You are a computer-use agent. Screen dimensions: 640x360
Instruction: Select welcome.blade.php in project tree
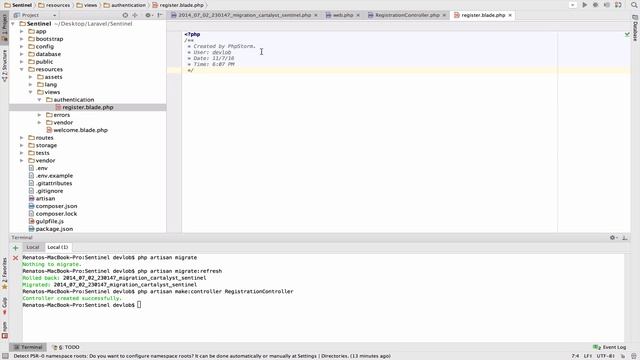tap(80, 130)
